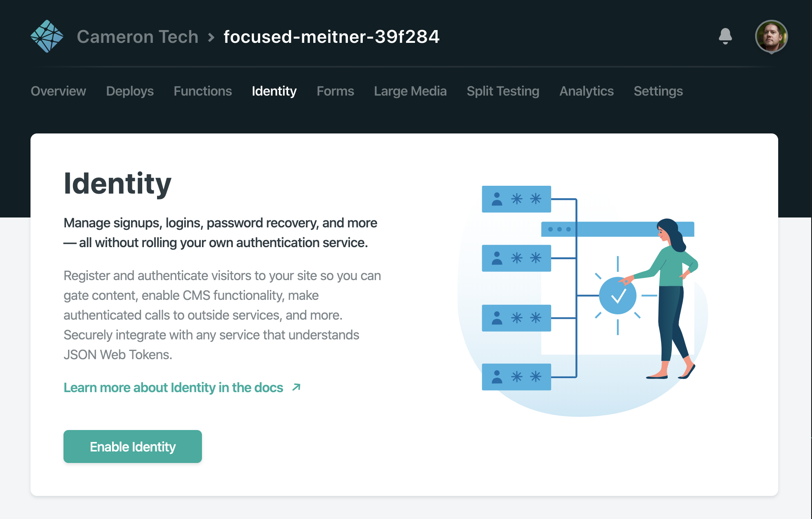Select the Split Testing menu item
The height and width of the screenshot is (519, 812).
click(503, 91)
